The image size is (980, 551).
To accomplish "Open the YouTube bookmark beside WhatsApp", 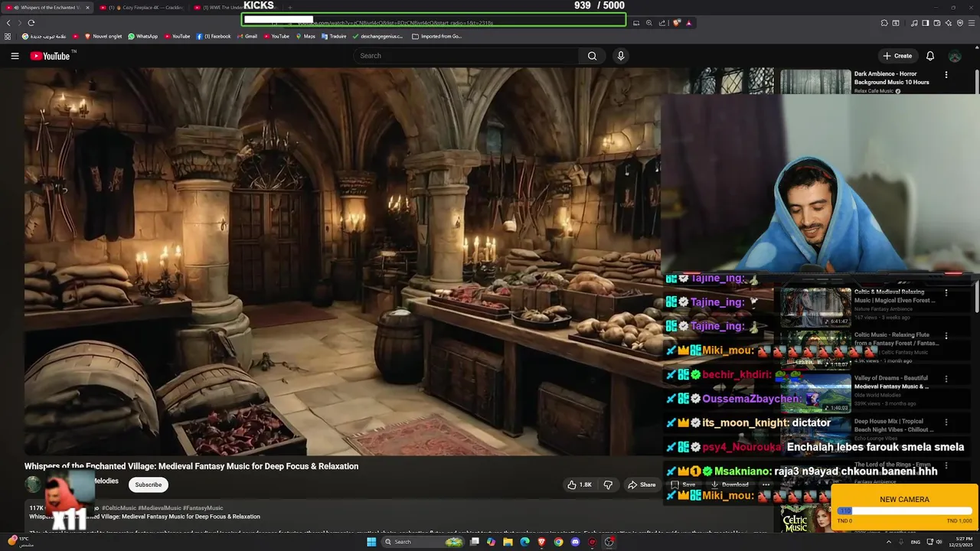I will click(x=177, y=36).
